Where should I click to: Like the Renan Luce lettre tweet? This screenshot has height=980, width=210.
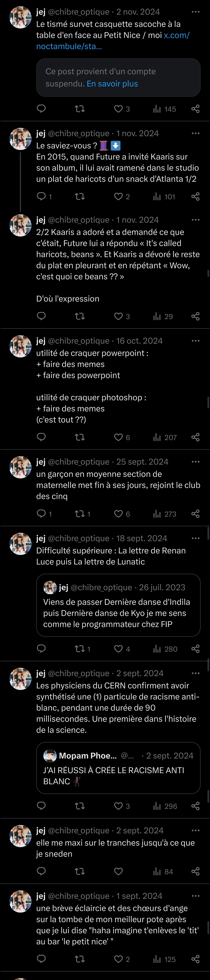118,649
